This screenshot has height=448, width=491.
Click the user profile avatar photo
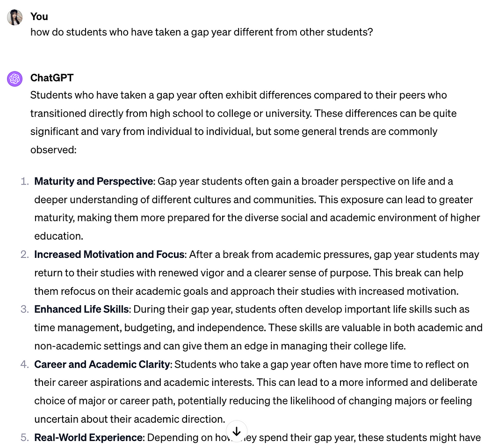pos(15,17)
